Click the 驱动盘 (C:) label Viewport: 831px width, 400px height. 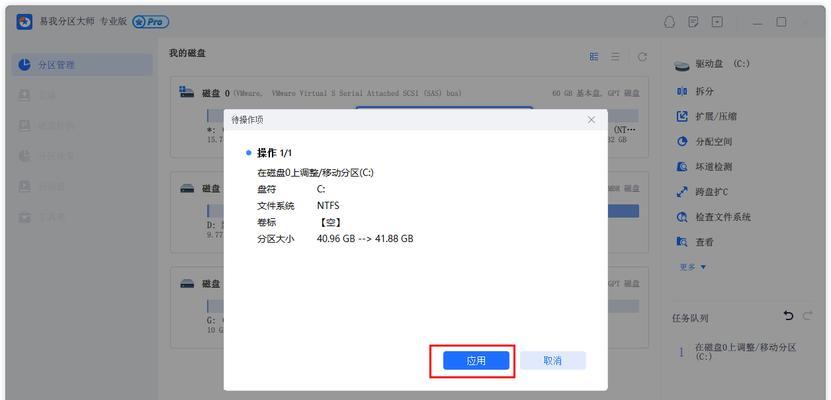[x=722, y=64]
